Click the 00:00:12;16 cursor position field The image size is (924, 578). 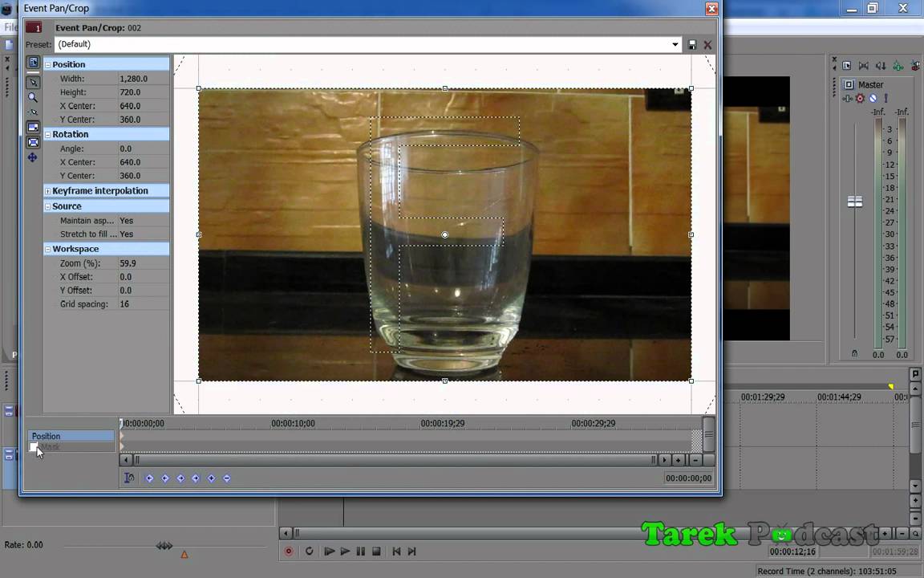792,552
